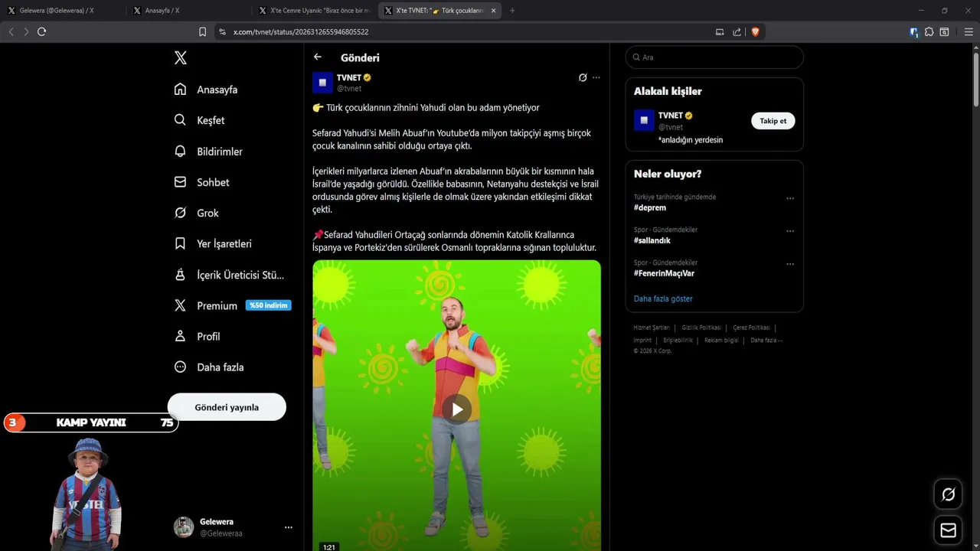Go back using the Gönderi arrow
This screenshot has height=551, width=980.
[318, 57]
